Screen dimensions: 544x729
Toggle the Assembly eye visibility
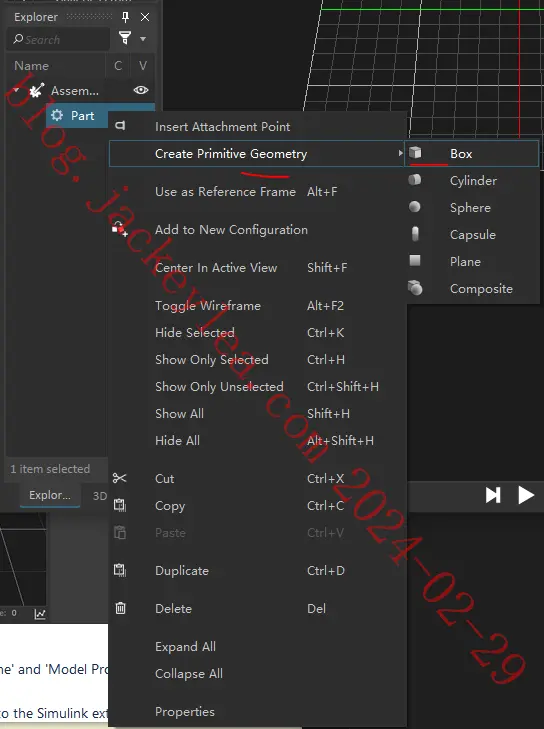pos(141,90)
